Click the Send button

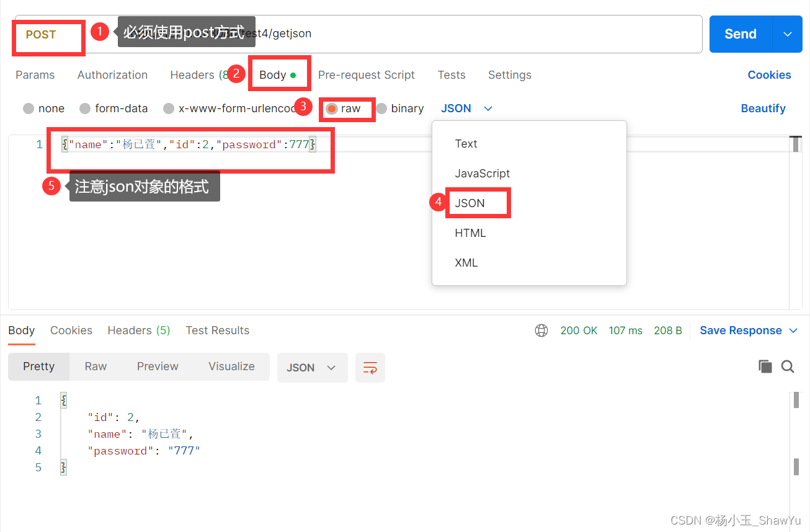click(740, 34)
